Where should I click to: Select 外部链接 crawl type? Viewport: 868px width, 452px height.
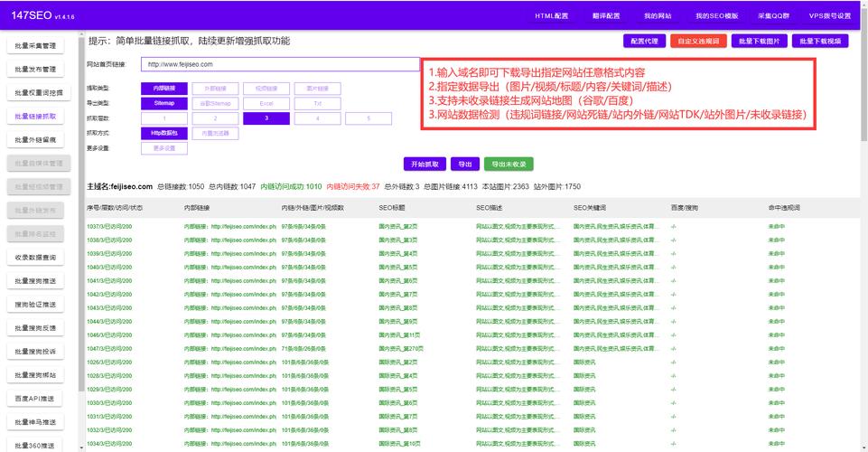pyautogui.click(x=215, y=89)
